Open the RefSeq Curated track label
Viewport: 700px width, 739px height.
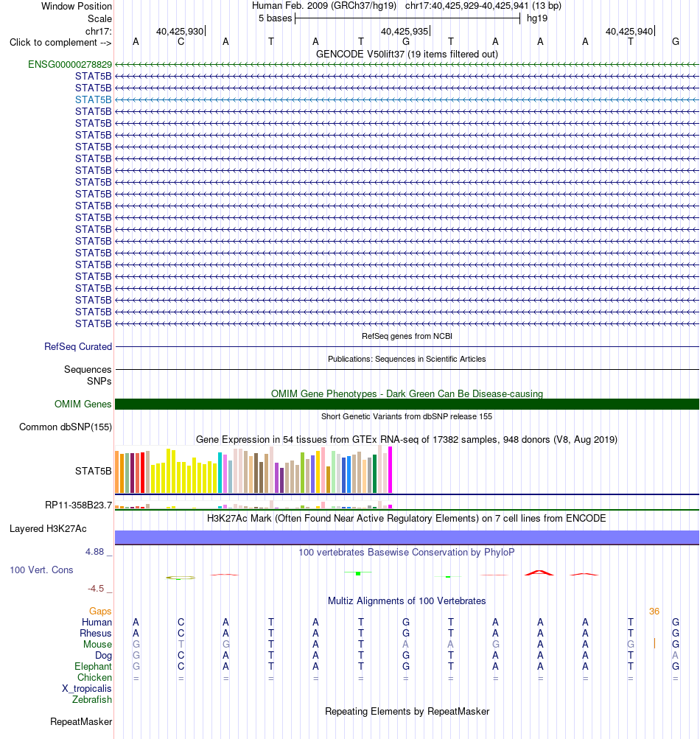[x=78, y=347]
